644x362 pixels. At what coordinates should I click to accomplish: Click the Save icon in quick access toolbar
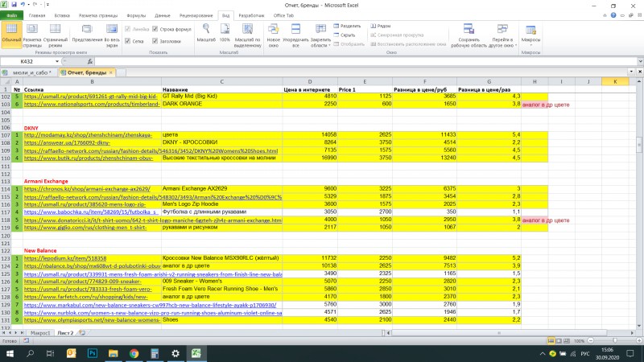point(14,5)
